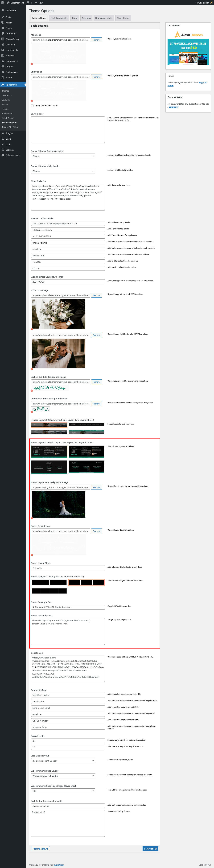The height and width of the screenshot is (868, 214).
Task: Click the Pages icon in sidebar
Action: click(x=3, y=28)
